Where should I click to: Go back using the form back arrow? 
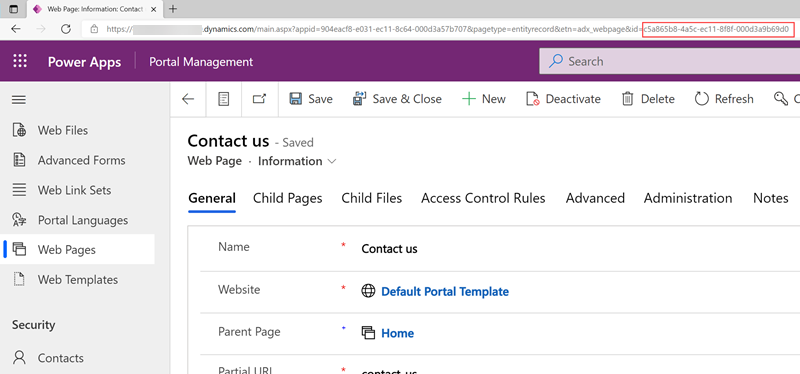pos(188,99)
